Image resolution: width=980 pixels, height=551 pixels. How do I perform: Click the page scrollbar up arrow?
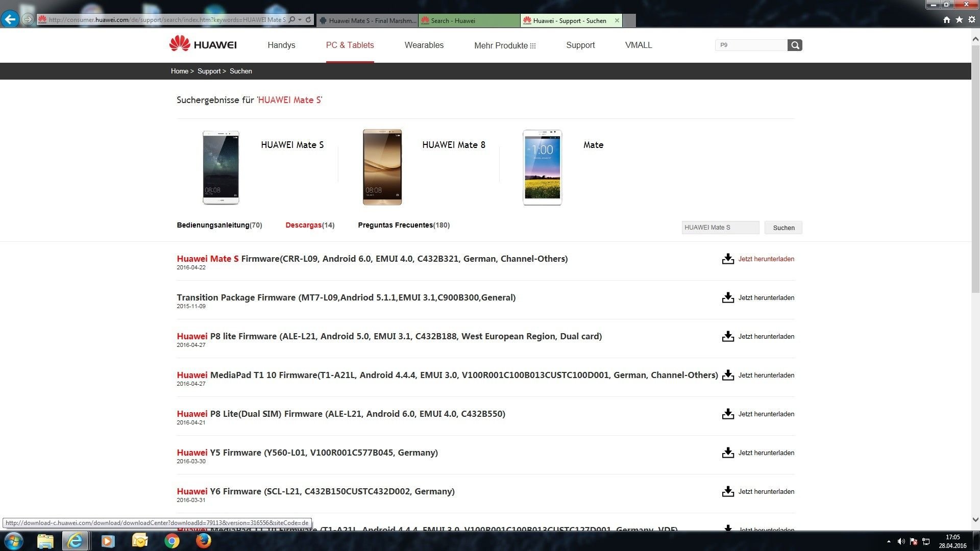pyautogui.click(x=975, y=39)
